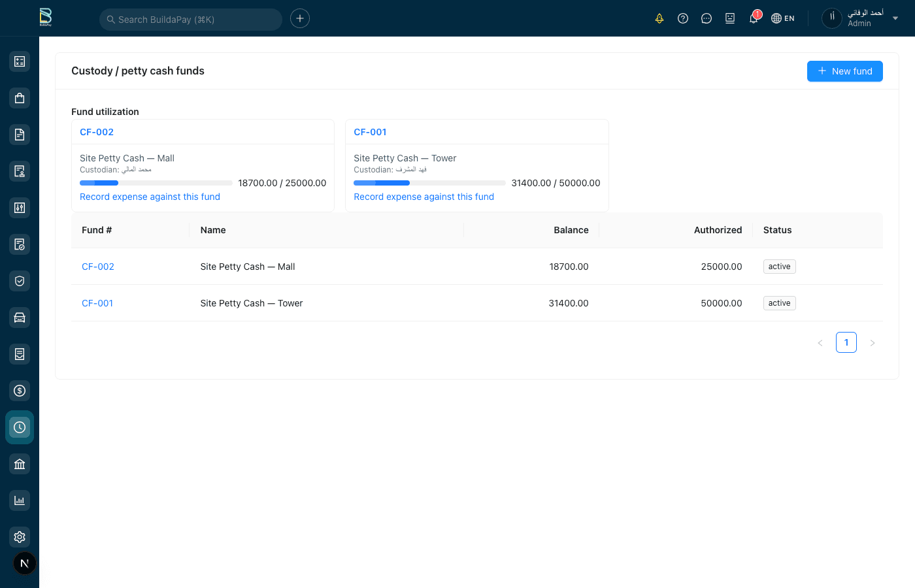This screenshot has width=915, height=588.
Task: Open the language selector EN
Action: click(x=783, y=18)
